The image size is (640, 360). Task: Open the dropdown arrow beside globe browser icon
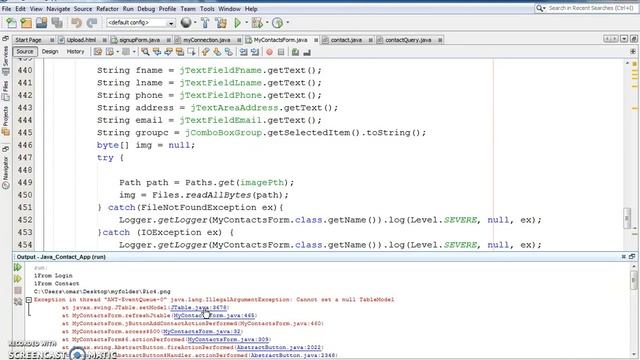(195, 23)
